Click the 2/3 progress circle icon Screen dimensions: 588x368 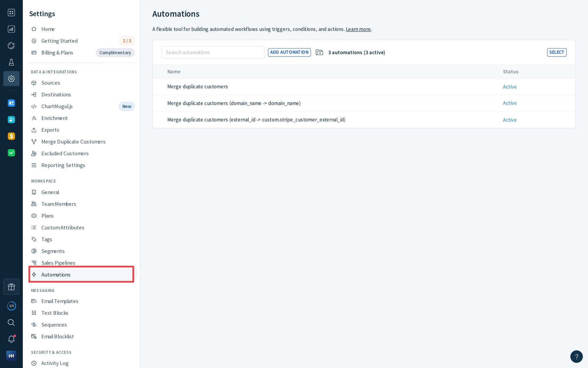tap(11, 306)
